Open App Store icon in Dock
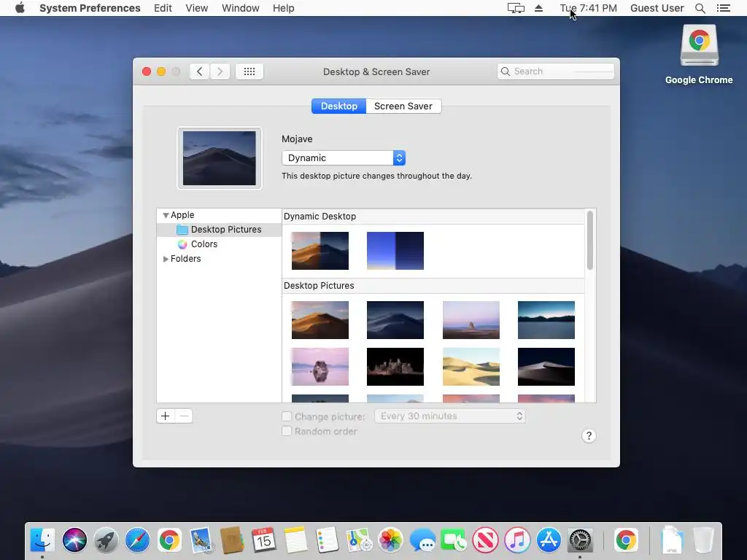 click(549, 540)
